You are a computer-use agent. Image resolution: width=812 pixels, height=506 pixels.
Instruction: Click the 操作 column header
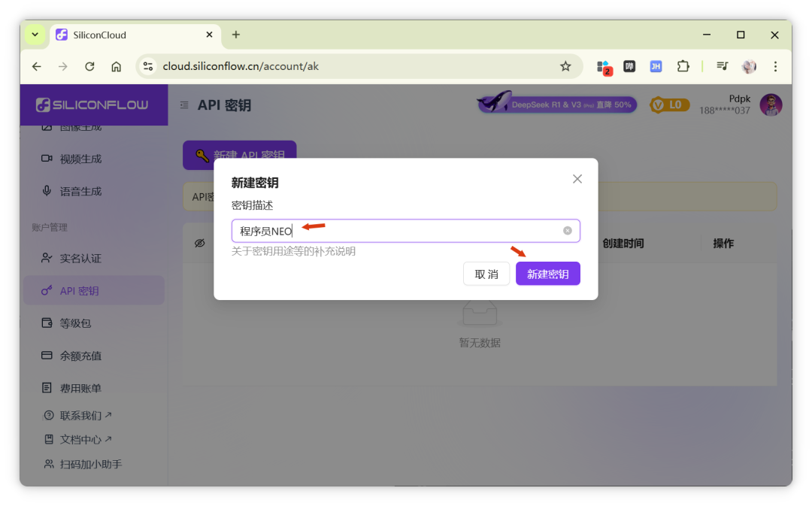(723, 243)
